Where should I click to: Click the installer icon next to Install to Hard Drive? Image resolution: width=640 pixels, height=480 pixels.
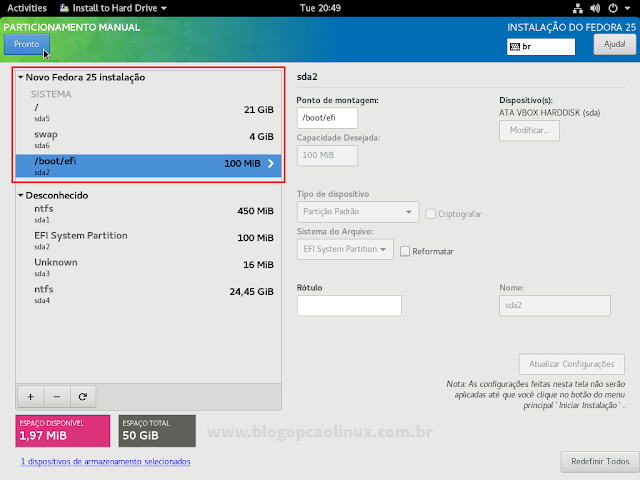(x=64, y=8)
